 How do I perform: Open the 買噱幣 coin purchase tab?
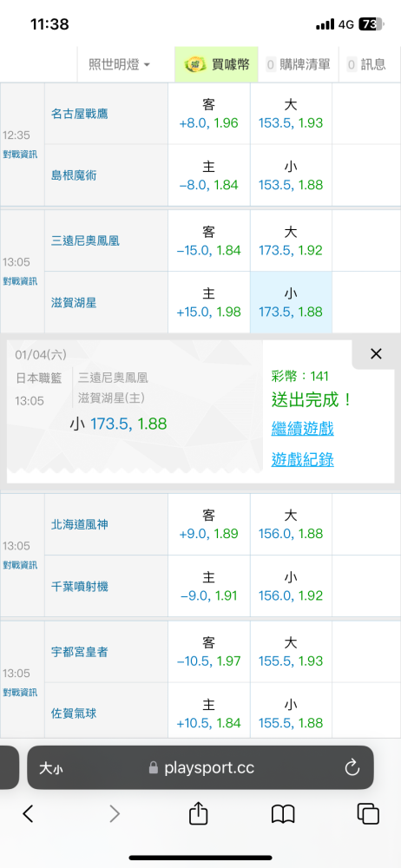217,65
